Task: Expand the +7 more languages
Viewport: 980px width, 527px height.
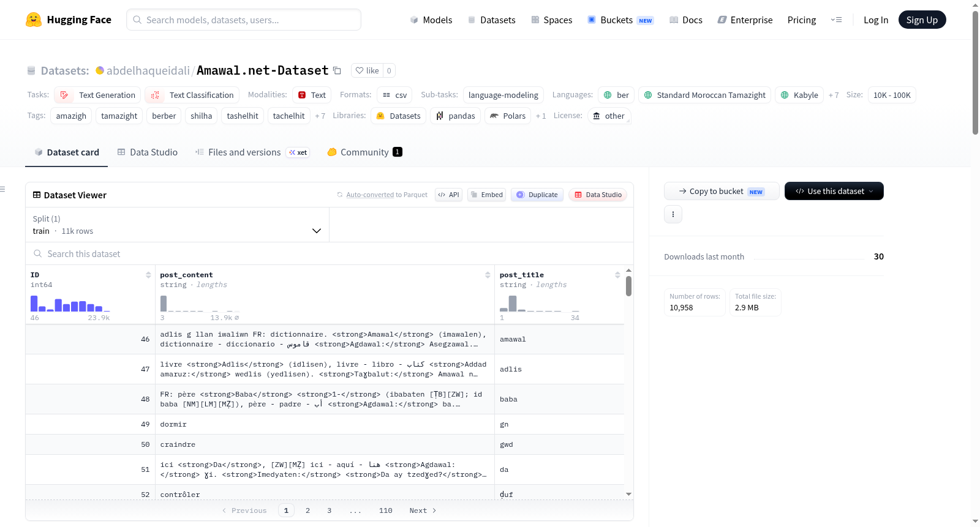Action: point(834,95)
